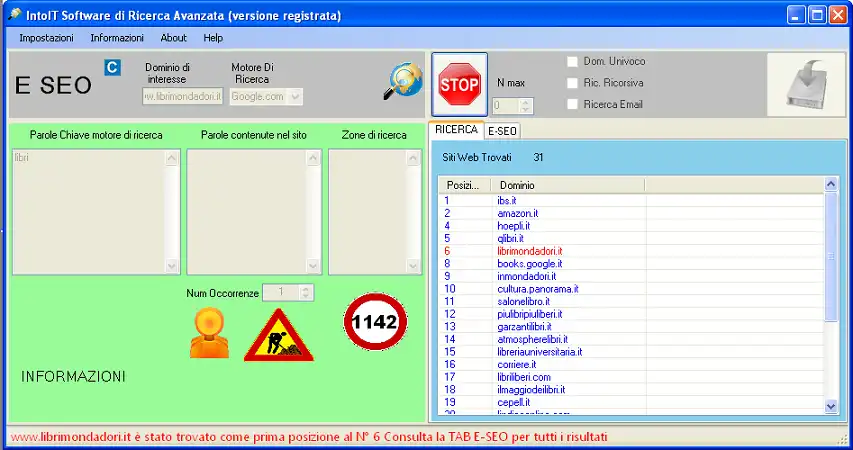853x450 pixels.
Task: Check the Ricerca Email option
Action: coord(572,104)
